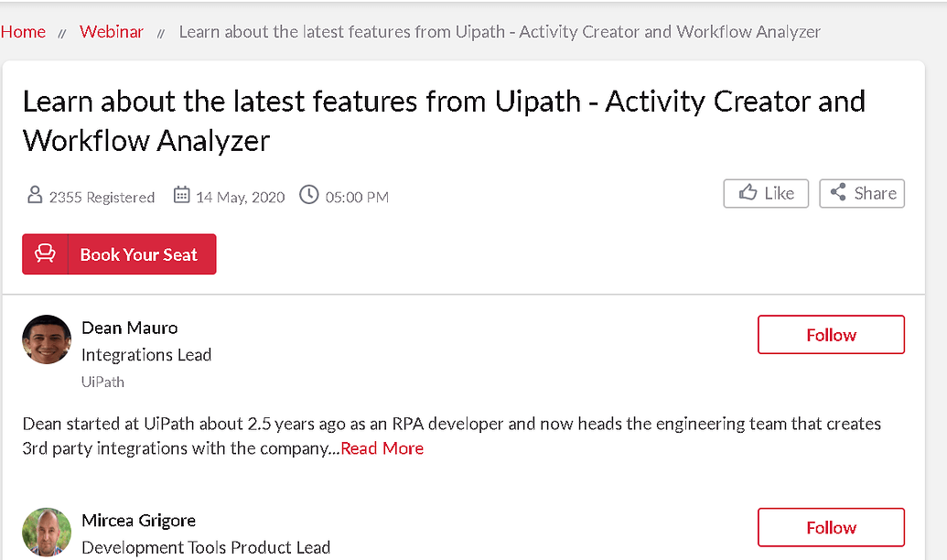Open Webinar breadcrumb link
This screenshot has width=947, height=560.
111,31
